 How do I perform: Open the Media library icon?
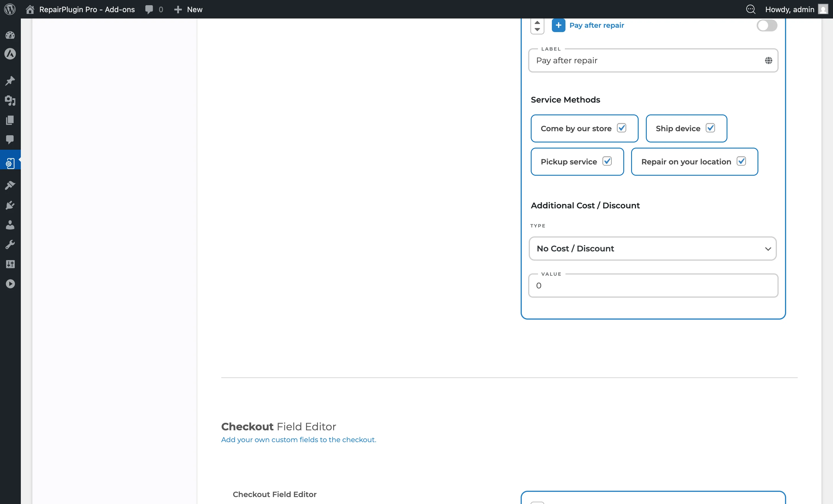coord(10,101)
